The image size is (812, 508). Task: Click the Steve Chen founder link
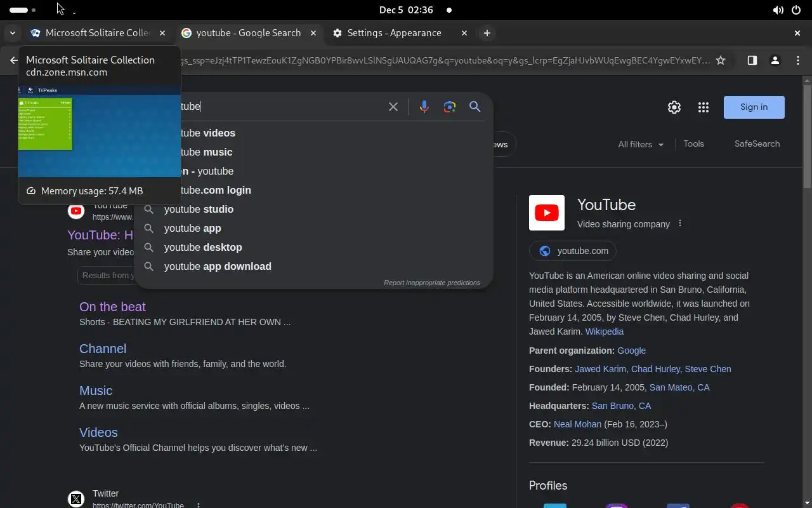pos(708,369)
